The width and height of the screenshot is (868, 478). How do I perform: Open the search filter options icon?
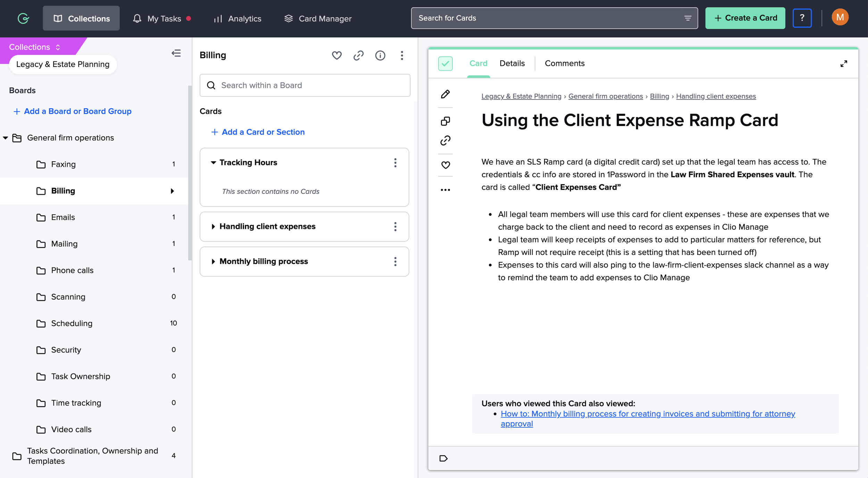click(x=687, y=18)
